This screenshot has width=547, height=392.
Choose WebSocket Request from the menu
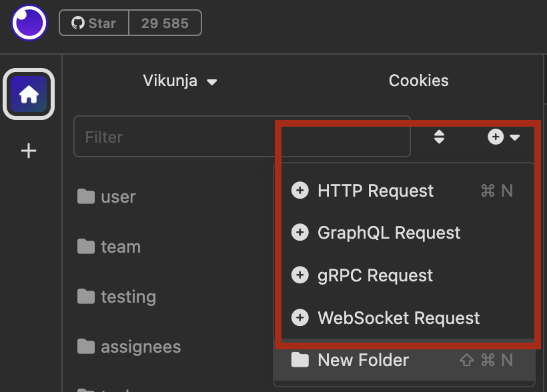pos(398,318)
